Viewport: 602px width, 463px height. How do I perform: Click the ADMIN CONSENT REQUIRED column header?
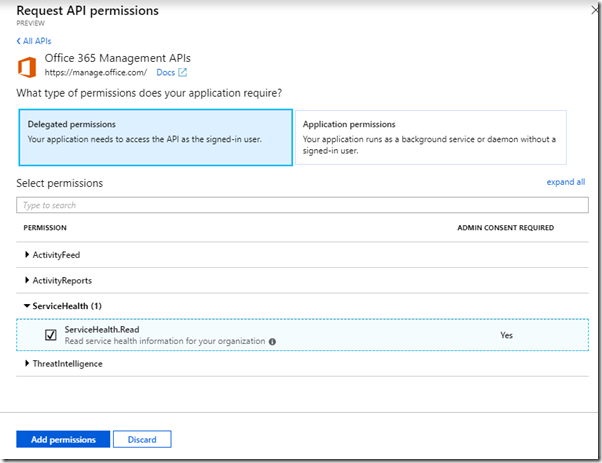click(505, 228)
